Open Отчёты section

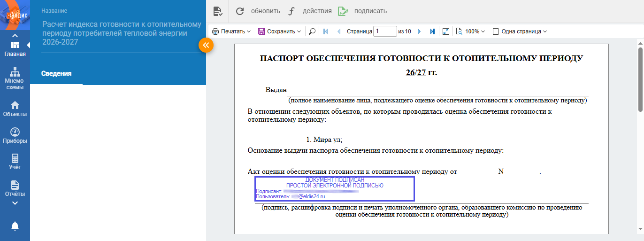coord(15,189)
